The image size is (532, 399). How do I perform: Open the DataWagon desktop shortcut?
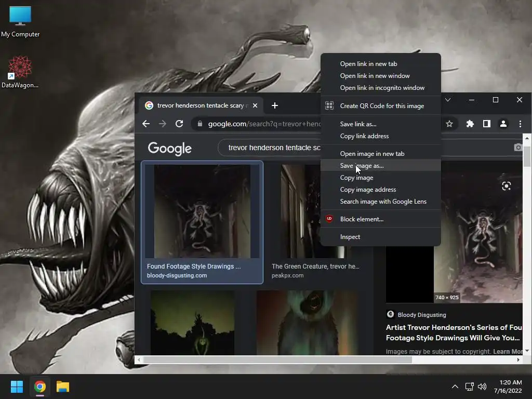coord(20,72)
